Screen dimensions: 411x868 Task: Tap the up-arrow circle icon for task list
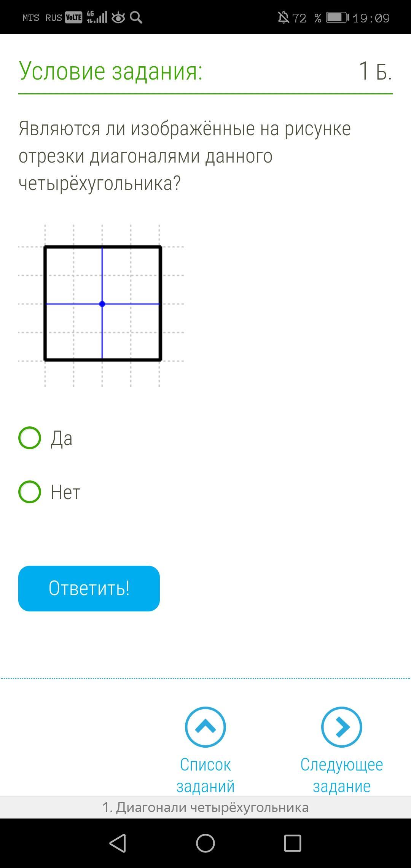tap(205, 727)
